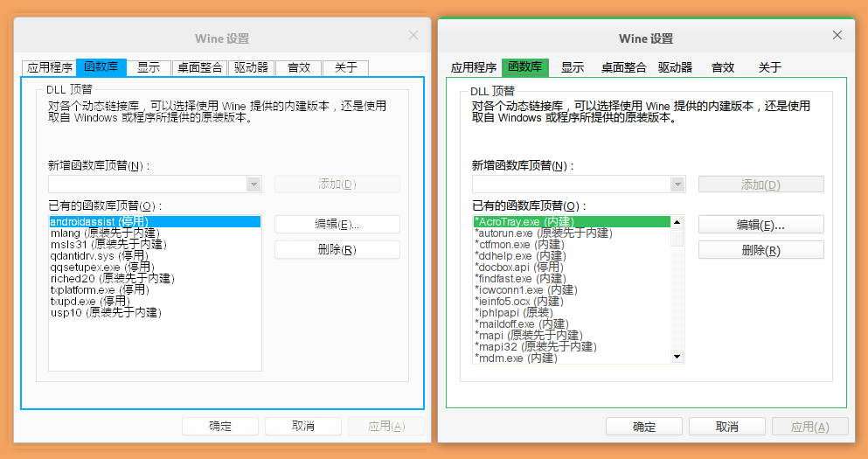
Task: Open 驱动器 tab in right window
Action: click(675, 68)
